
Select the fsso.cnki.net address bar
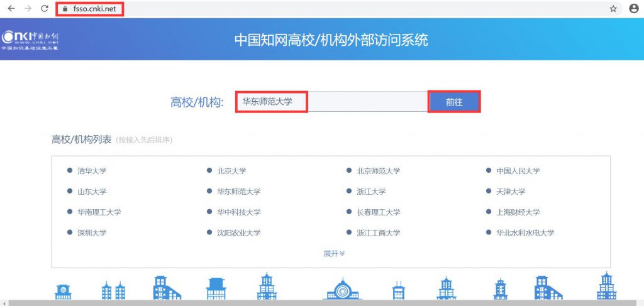click(337, 9)
